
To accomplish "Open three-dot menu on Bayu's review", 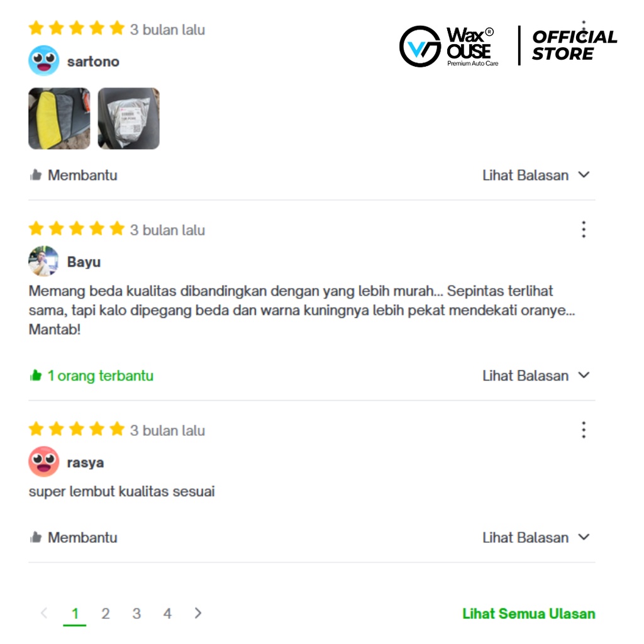I will tap(583, 229).
